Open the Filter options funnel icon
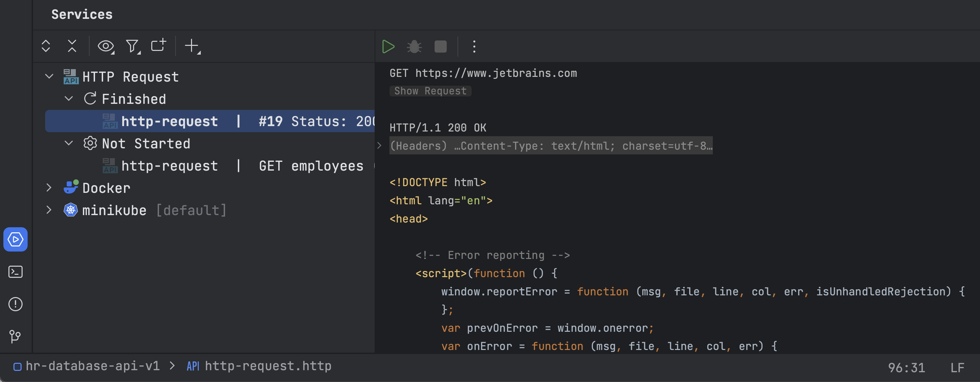 pos(132,46)
